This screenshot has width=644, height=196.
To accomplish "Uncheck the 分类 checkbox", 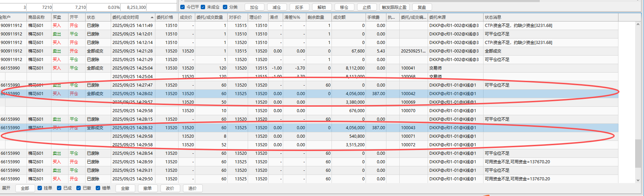I will point(225,7).
